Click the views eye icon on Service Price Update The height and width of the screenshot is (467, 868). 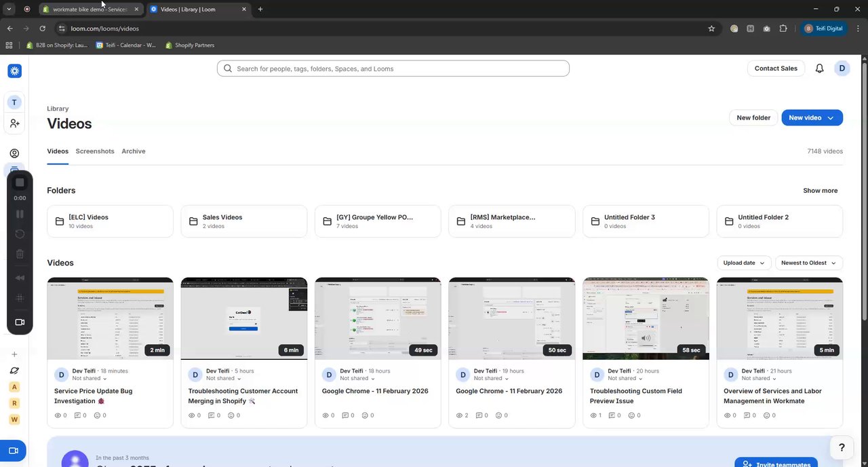coord(58,415)
